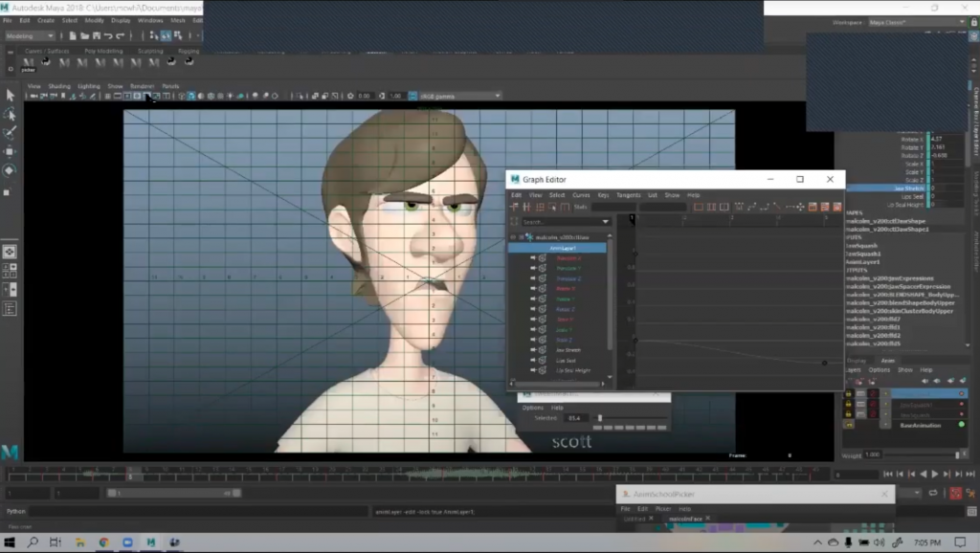Click the Play forward button
This screenshot has height=553, width=980.
pos(935,475)
